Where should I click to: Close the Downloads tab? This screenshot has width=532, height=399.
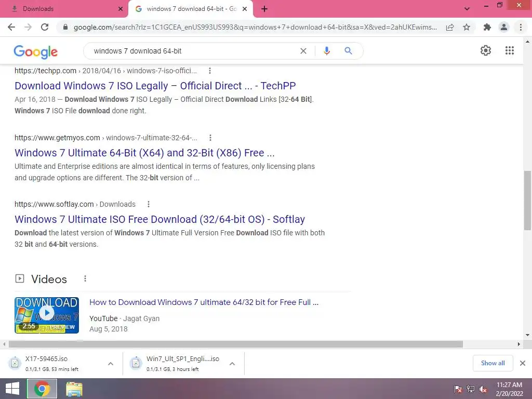pyautogui.click(x=121, y=9)
